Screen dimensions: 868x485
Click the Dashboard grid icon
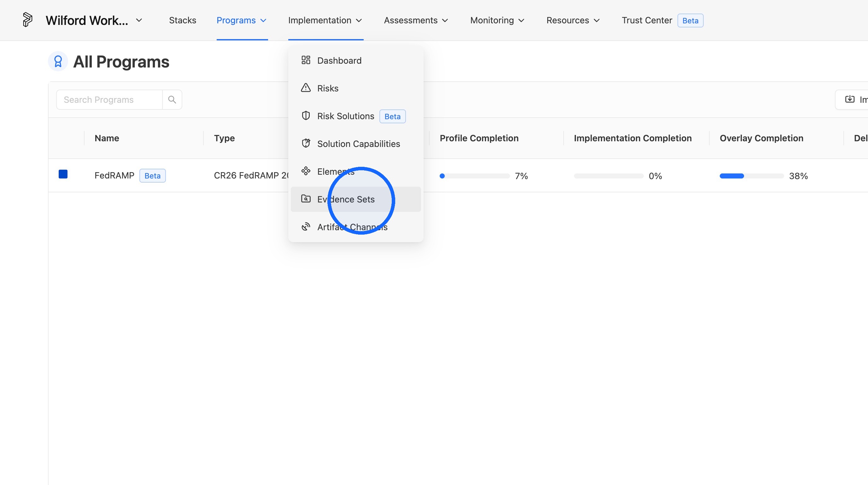tap(306, 60)
